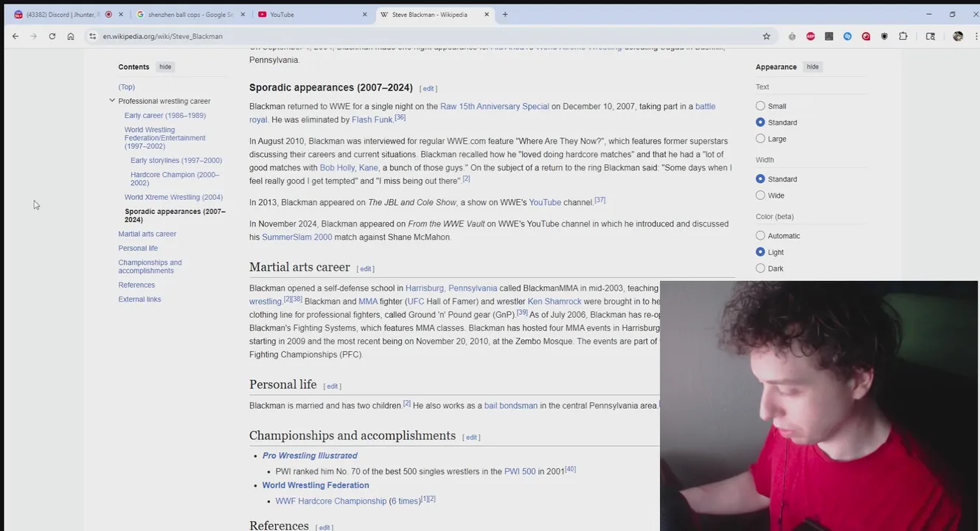The height and width of the screenshot is (531, 980).
Task: Open the SummerSlam 2000 link
Action: (297, 237)
